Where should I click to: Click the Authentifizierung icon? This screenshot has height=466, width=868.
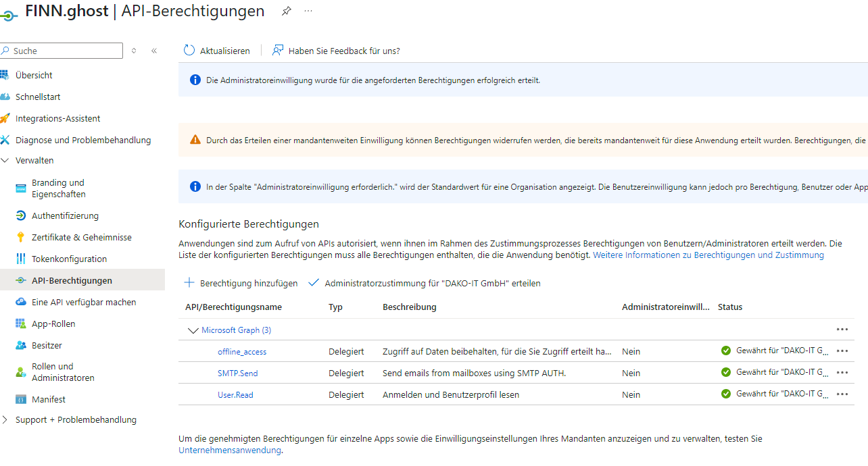[20, 215]
